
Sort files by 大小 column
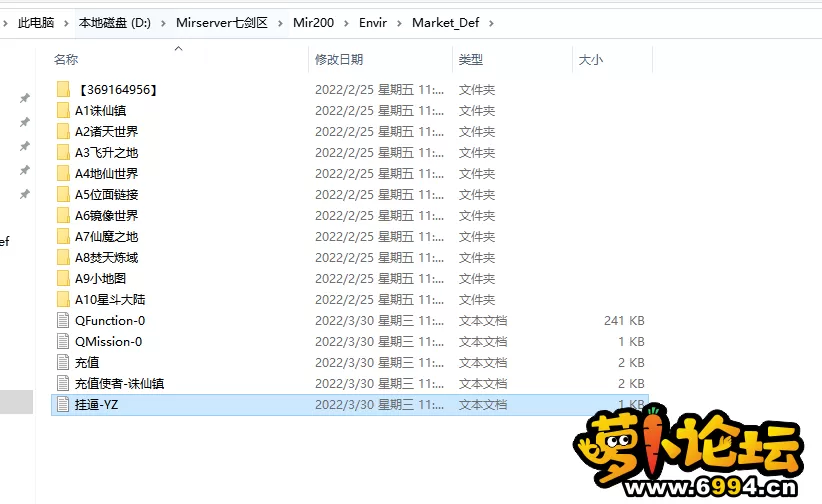tap(591, 59)
